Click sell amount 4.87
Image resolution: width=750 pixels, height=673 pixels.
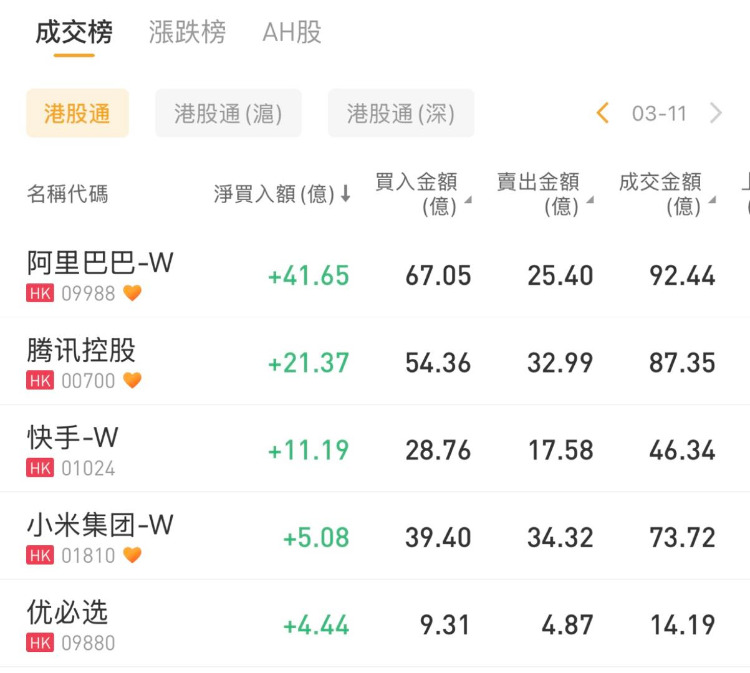click(x=568, y=625)
